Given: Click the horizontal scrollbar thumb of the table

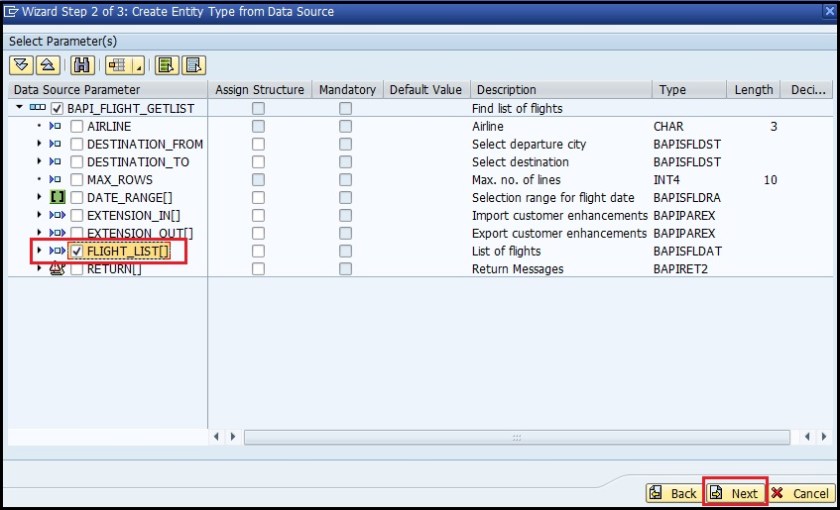Looking at the screenshot, I should click(x=516, y=437).
